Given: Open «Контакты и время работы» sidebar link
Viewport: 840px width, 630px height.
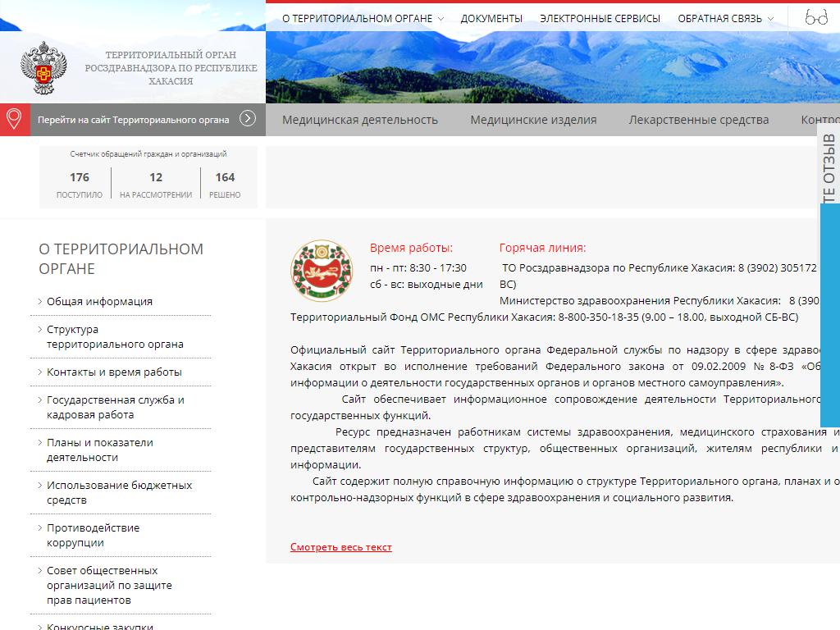Looking at the screenshot, I should (x=114, y=372).
